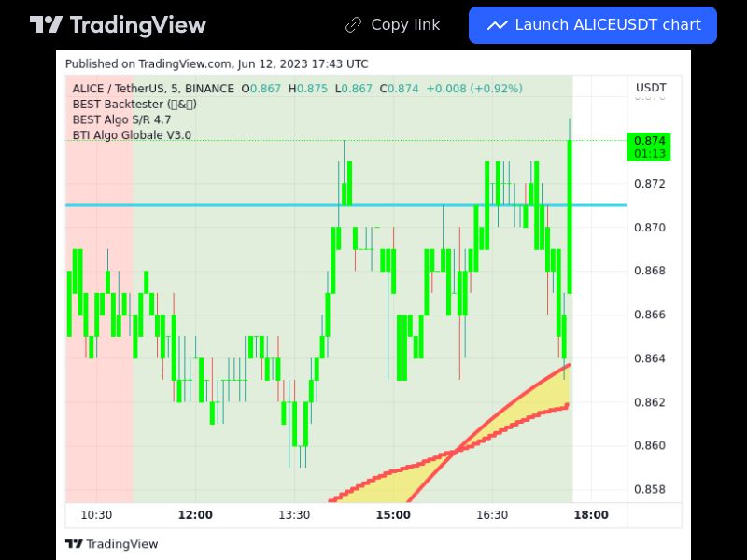Click the chart line icon in Launch button
Screen dimensions: 747x560
pos(497,25)
